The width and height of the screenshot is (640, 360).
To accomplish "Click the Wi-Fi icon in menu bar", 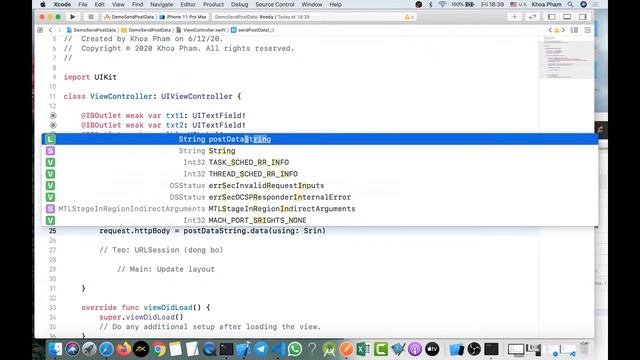I will (x=442, y=4).
